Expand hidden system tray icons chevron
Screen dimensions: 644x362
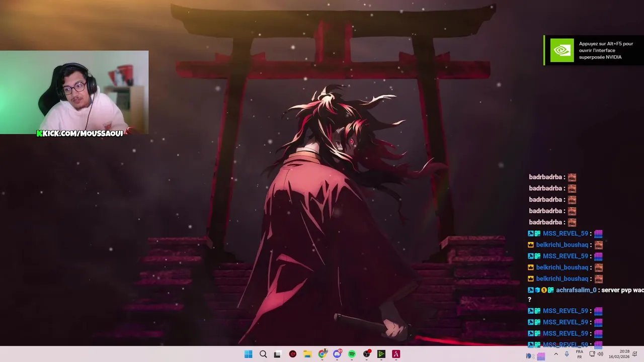coord(556,354)
